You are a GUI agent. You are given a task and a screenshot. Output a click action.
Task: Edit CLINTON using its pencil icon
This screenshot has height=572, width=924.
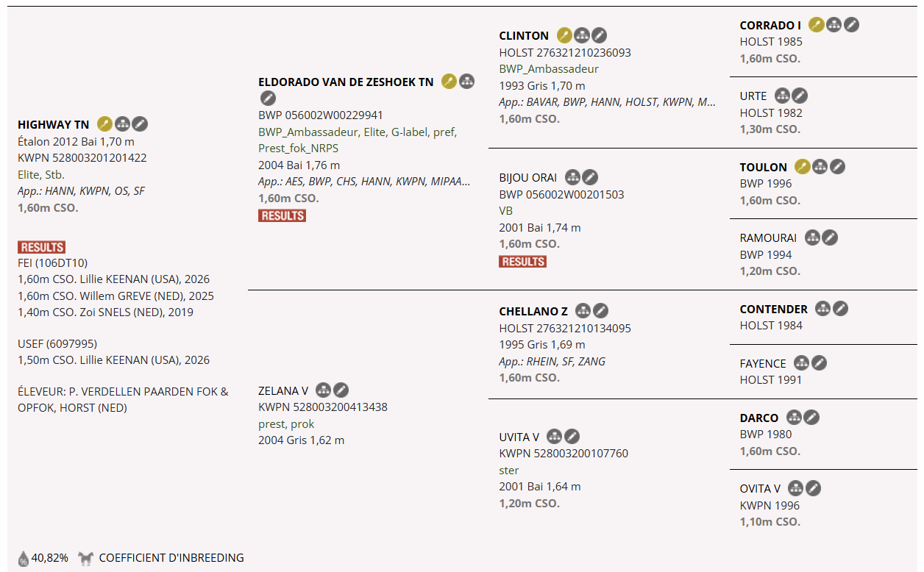coord(600,35)
